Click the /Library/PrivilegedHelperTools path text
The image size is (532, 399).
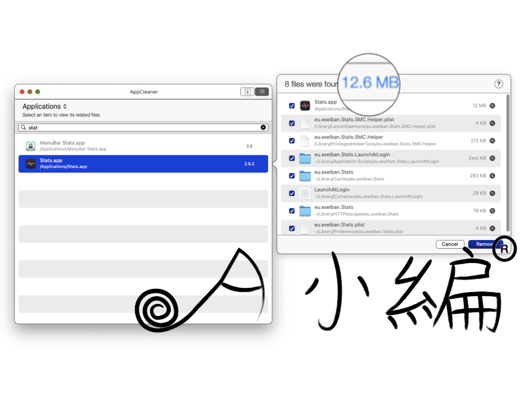[375, 144]
